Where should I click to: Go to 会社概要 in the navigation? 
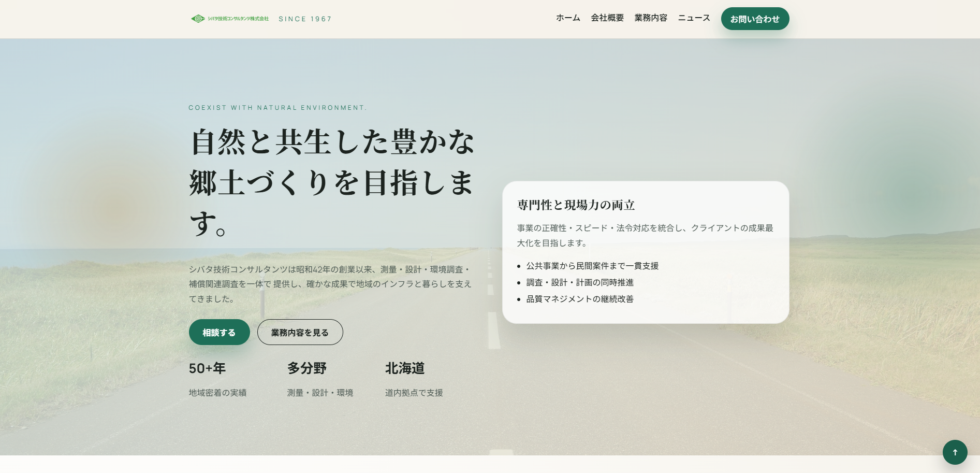(x=607, y=18)
